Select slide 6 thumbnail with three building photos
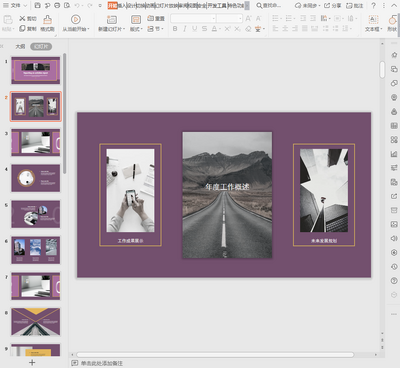This screenshot has width=400, height=368. tap(36, 250)
